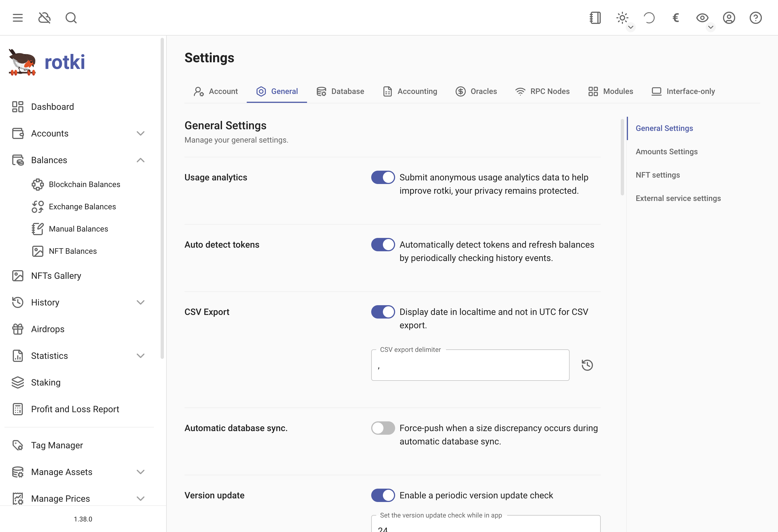Toggle the periodic version update check
This screenshot has height=532, width=778.
[383, 496]
